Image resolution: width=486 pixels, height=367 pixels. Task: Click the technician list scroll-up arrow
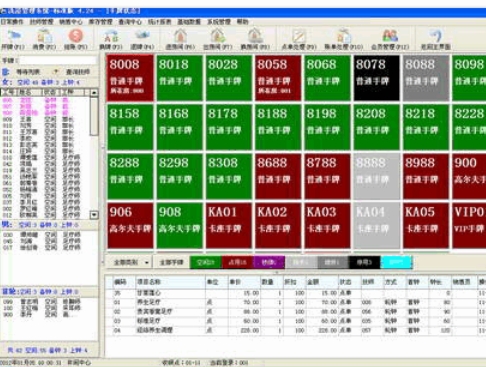click(x=94, y=92)
